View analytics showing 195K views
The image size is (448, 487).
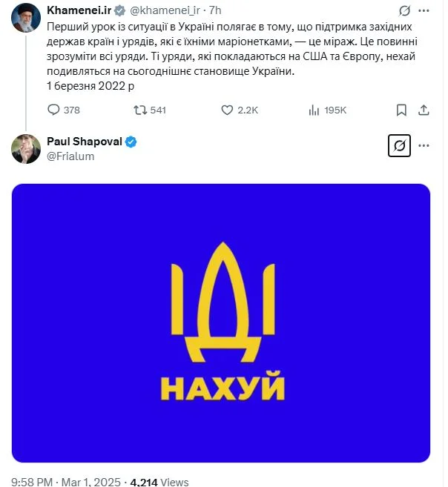(x=314, y=110)
